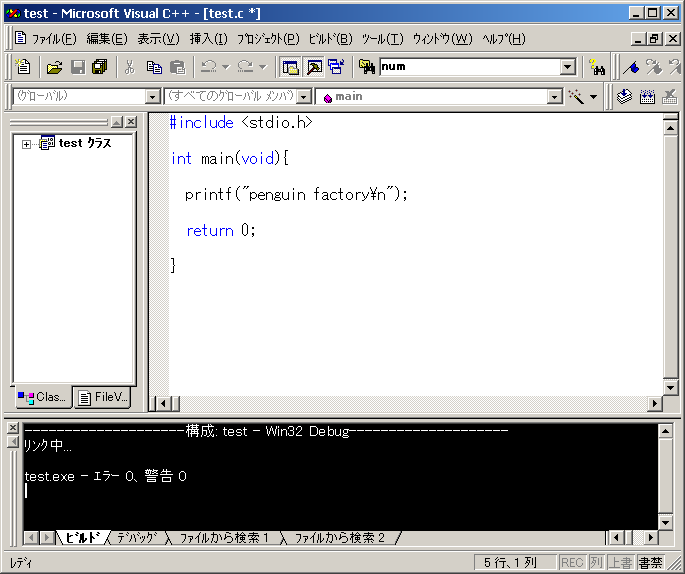
Task: Select ファイルから検索 2 tab
Action: coord(339,538)
